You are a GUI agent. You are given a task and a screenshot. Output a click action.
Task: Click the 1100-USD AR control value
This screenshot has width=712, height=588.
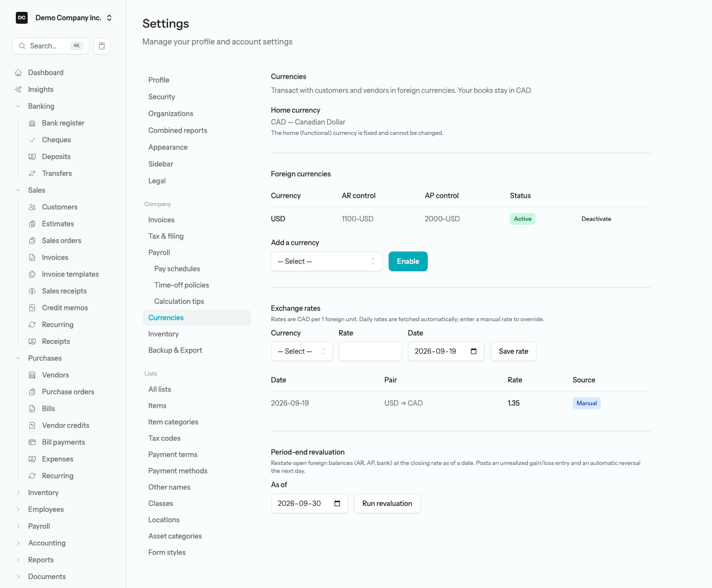(357, 219)
